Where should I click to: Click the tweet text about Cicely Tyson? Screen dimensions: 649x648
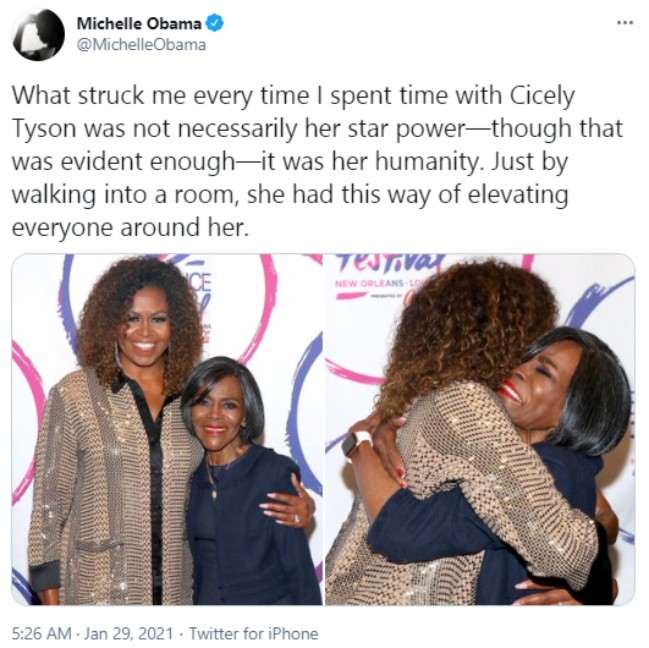click(x=317, y=161)
